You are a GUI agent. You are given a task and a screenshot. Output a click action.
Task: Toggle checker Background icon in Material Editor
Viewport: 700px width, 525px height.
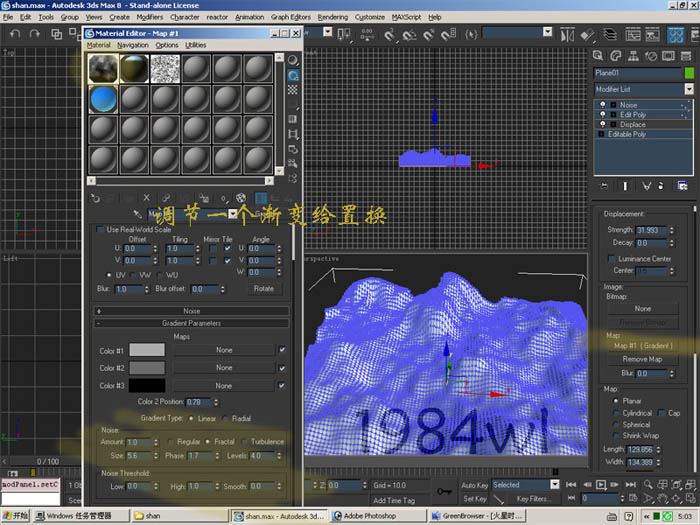pos(293,90)
